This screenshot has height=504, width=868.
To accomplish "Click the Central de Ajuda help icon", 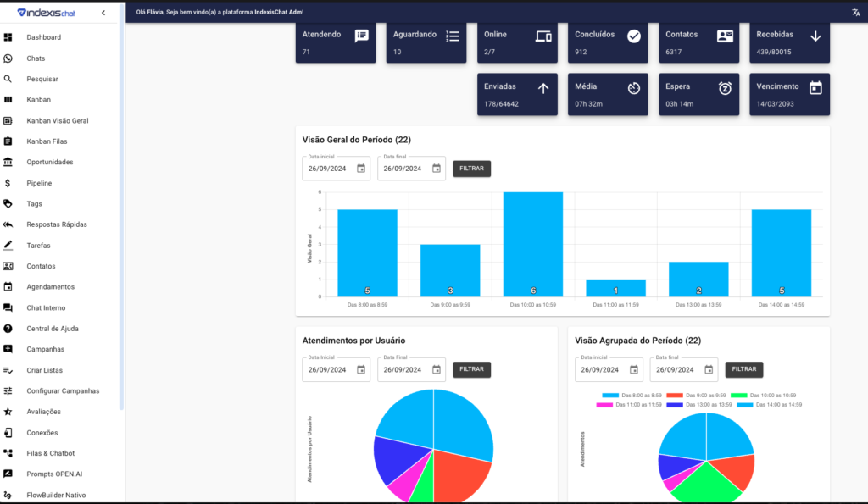I will pyautogui.click(x=8, y=328).
